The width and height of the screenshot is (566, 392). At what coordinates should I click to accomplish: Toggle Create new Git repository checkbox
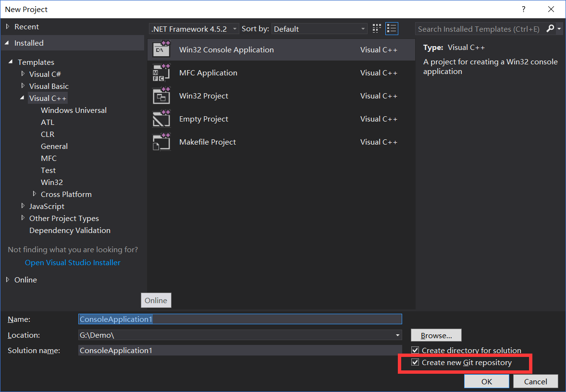click(416, 362)
